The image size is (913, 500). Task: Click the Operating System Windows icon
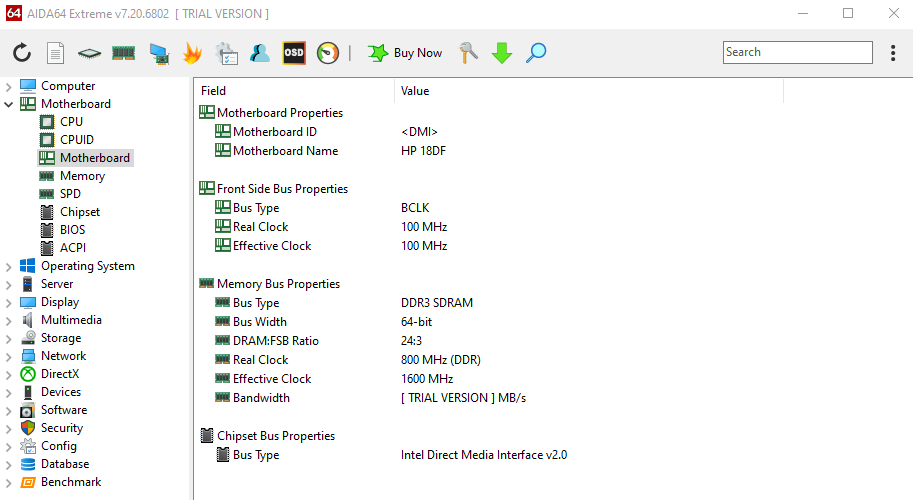(x=28, y=265)
